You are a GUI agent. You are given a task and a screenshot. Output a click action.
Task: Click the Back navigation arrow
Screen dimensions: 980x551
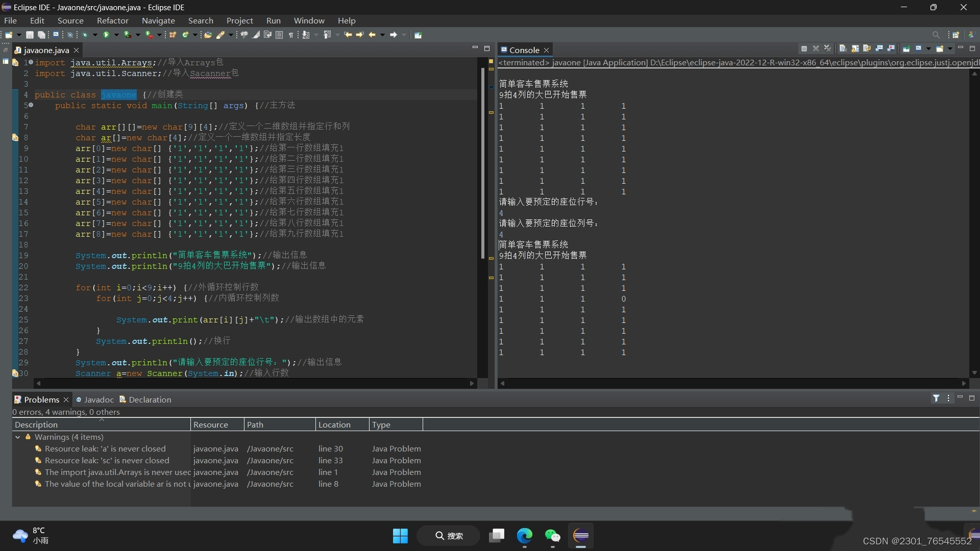pos(372,35)
